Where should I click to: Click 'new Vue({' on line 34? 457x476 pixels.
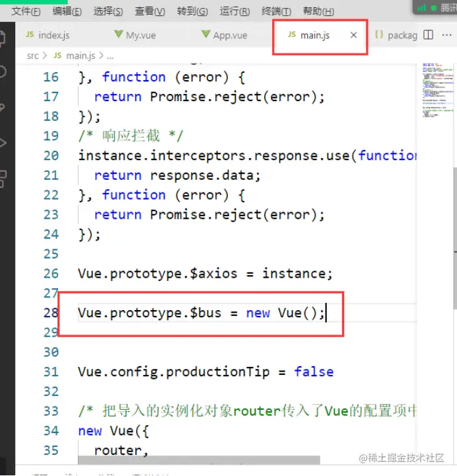pos(114,431)
